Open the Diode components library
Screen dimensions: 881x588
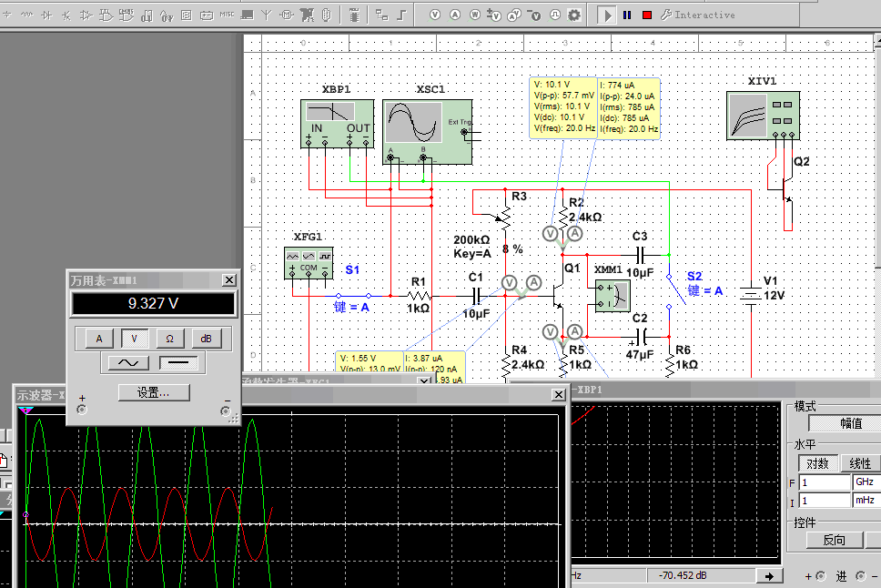click(x=47, y=15)
